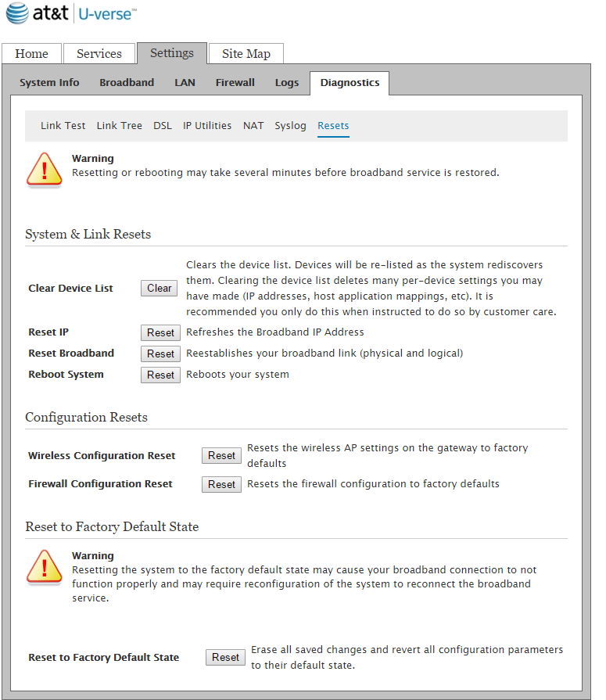Reset the broadband link
The width and height of the screenshot is (606, 700).
click(160, 354)
